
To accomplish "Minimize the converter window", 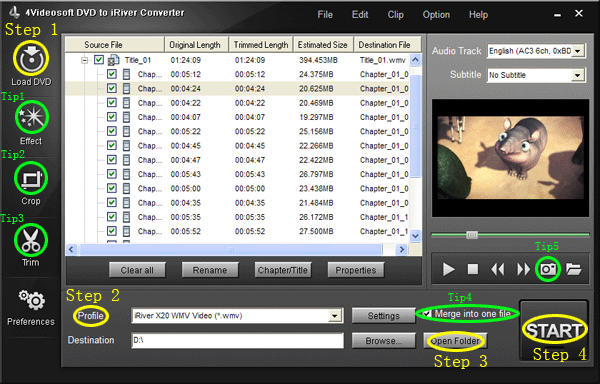I will pyautogui.click(x=557, y=15).
